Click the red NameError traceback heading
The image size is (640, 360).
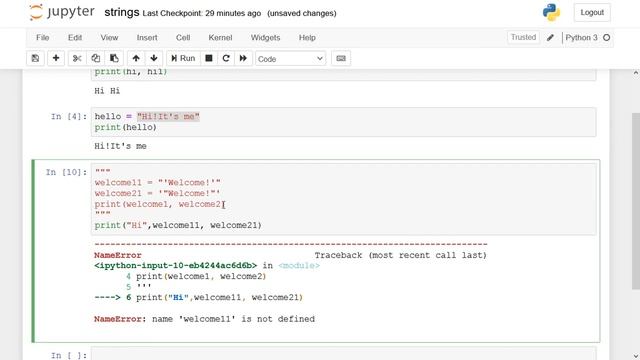(x=118, y=255)
